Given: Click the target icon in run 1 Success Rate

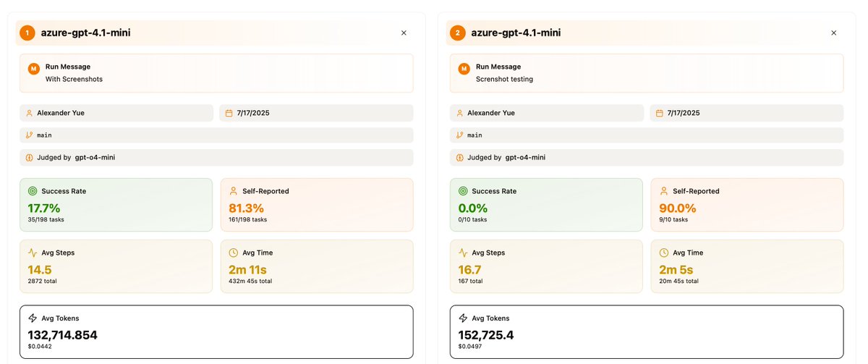Looking at the screenshot, I should (33, 191).
